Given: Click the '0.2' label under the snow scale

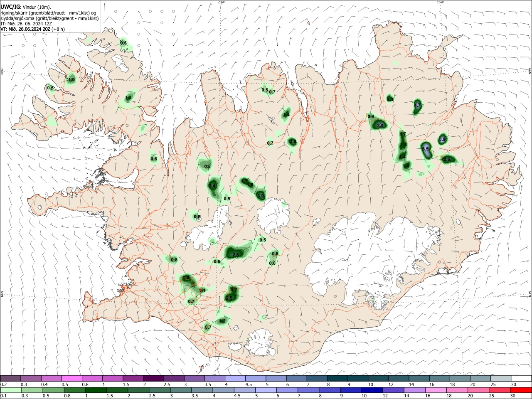Looking at the screenshot, I should [x=3, y=384].
